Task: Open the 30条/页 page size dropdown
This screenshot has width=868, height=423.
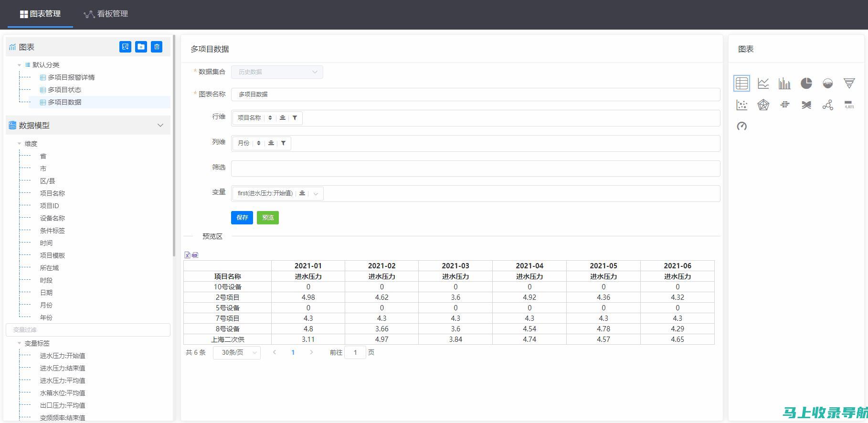Action: coord(236,352)
